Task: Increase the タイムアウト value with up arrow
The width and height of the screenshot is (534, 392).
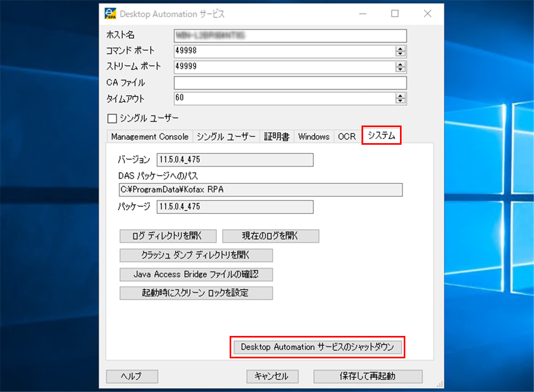Action: point(400,96)
